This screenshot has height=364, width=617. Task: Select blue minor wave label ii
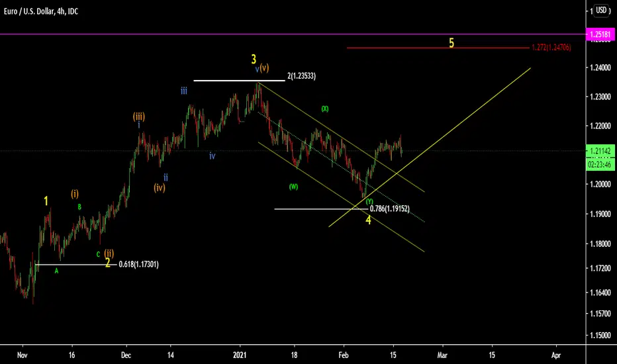166,177
